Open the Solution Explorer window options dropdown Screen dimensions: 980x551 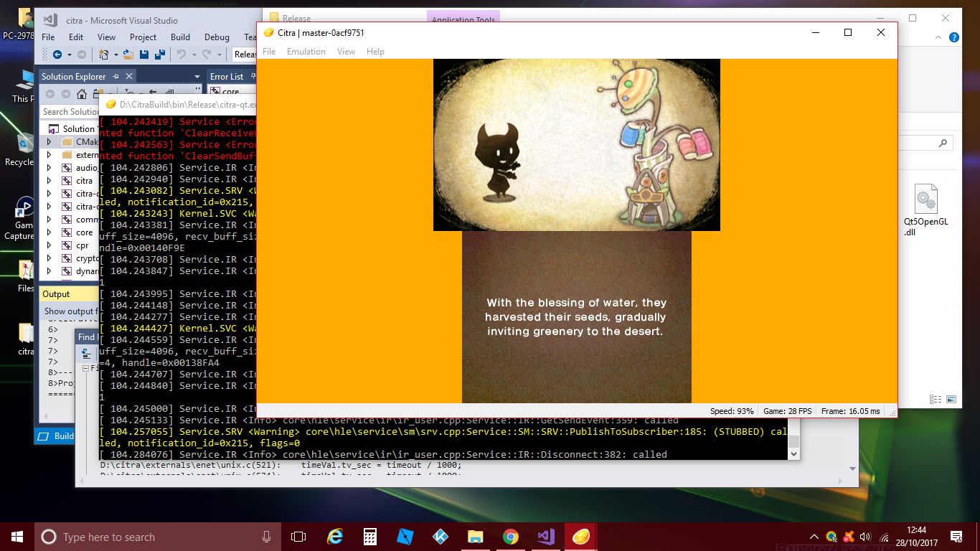click(197, 77)
